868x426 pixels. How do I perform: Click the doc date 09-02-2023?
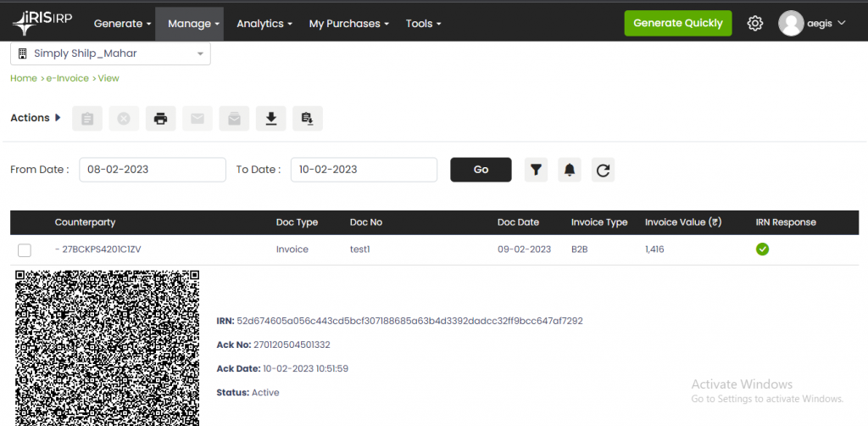click(x=524, y=249)
